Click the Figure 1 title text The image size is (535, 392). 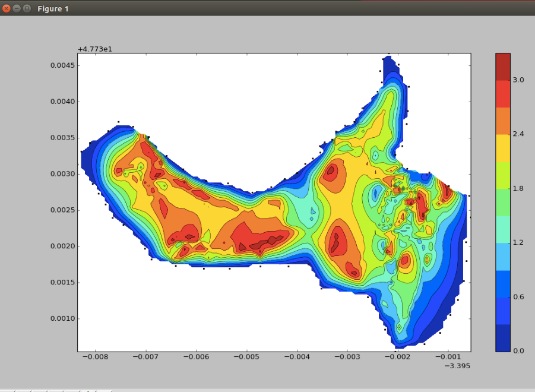pos(53,9)
